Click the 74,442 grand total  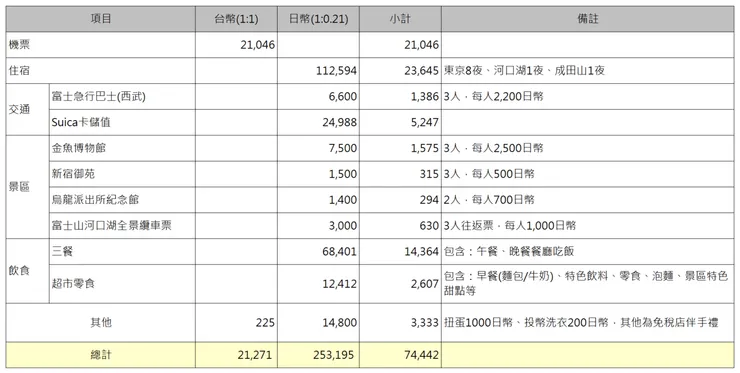pos(400,355)
